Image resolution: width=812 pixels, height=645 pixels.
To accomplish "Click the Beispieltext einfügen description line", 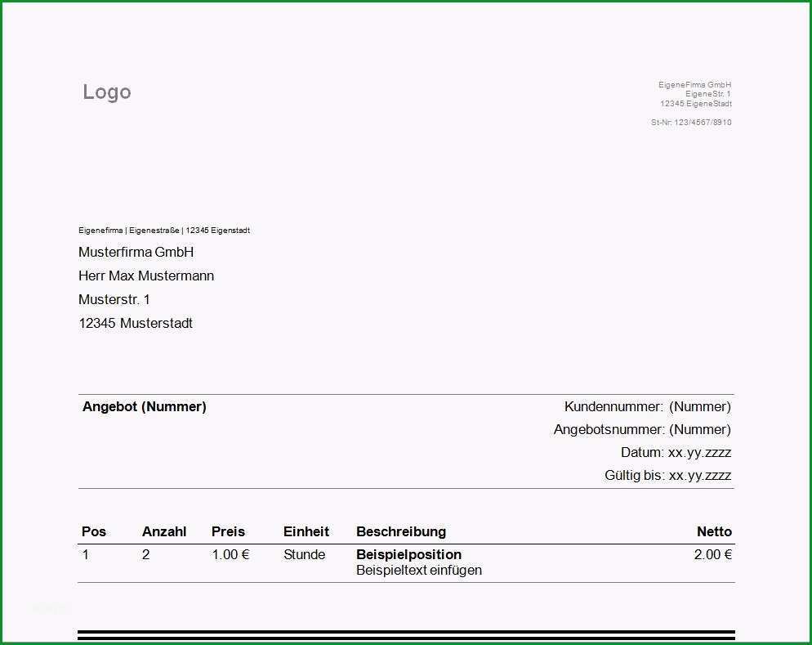I will coord(419,570).
